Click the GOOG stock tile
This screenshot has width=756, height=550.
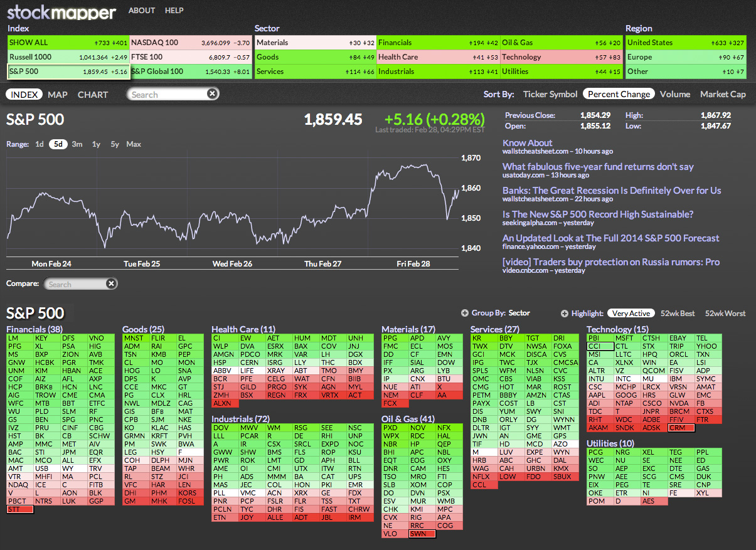[x=627, y=395]
